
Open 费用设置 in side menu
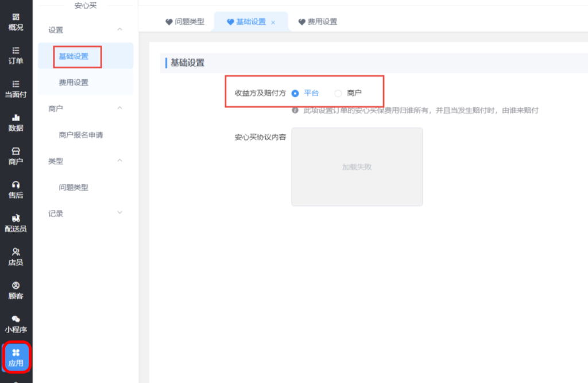[73, 82]
